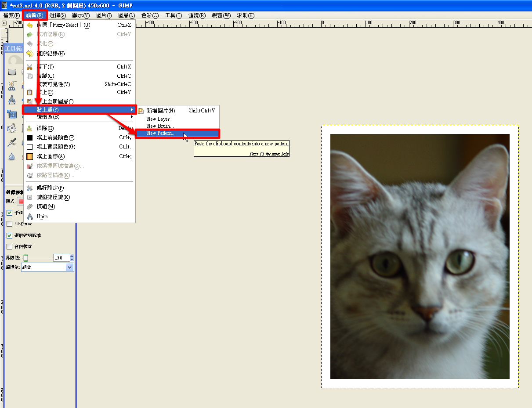The height and width of the screenshot is (408, 532).
Task: Open the 選擇(S) Select menu
Action: click(58, 15)
